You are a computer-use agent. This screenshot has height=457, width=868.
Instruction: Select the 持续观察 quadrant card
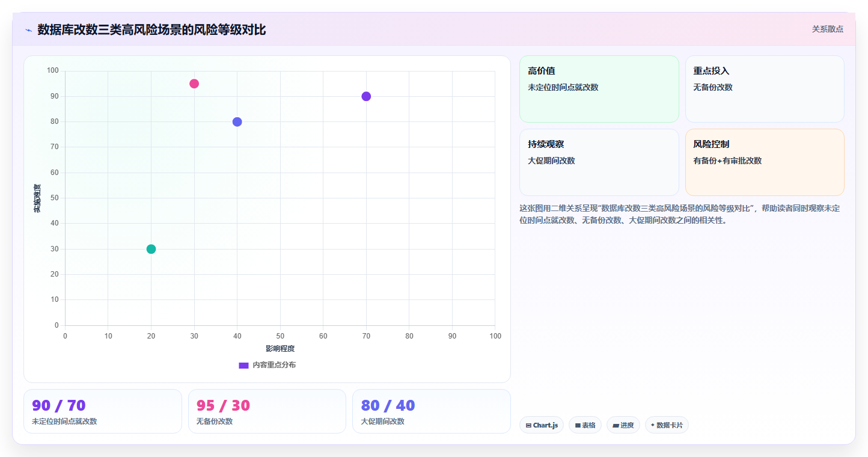(599, 162)
